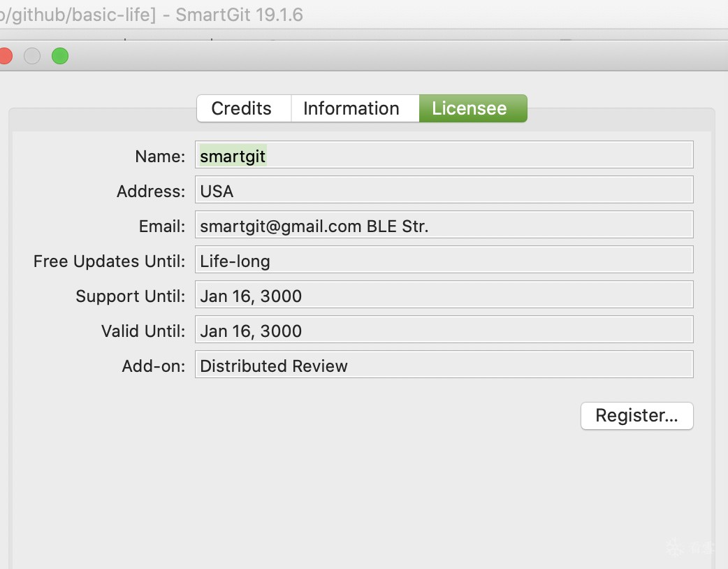This screenshot has height=569, width=728.
Task: Select the Free Updates Until field
Action: (444, 260)
